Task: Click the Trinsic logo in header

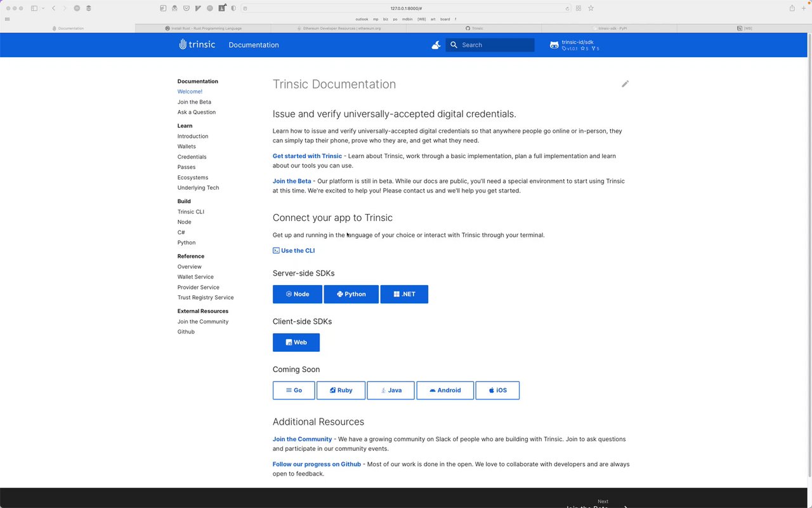Action: 197,44
